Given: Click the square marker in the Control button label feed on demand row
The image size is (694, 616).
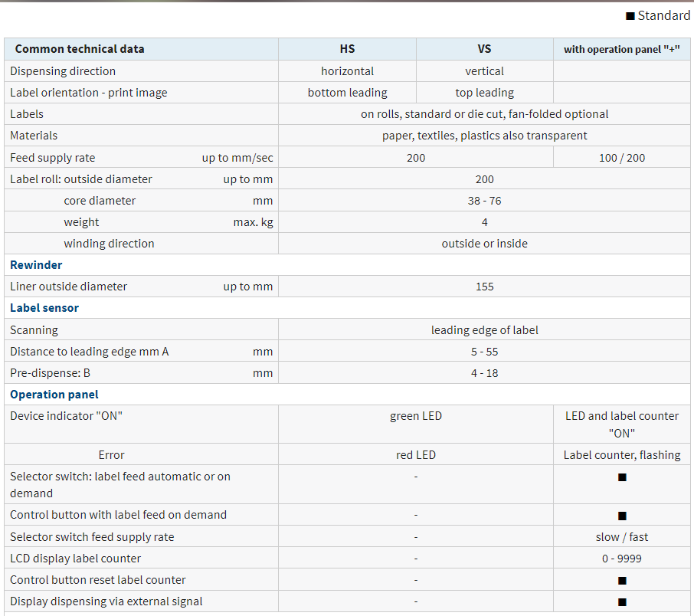Looking at the screenshot, I should tap(622, 516).
